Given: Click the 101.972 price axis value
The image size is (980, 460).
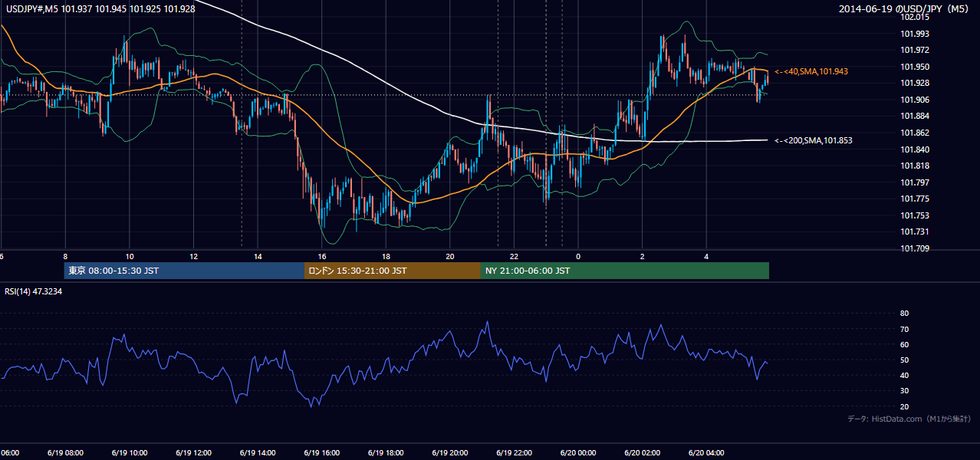Looking at the screenshot, I should click(x=914, y=50).
